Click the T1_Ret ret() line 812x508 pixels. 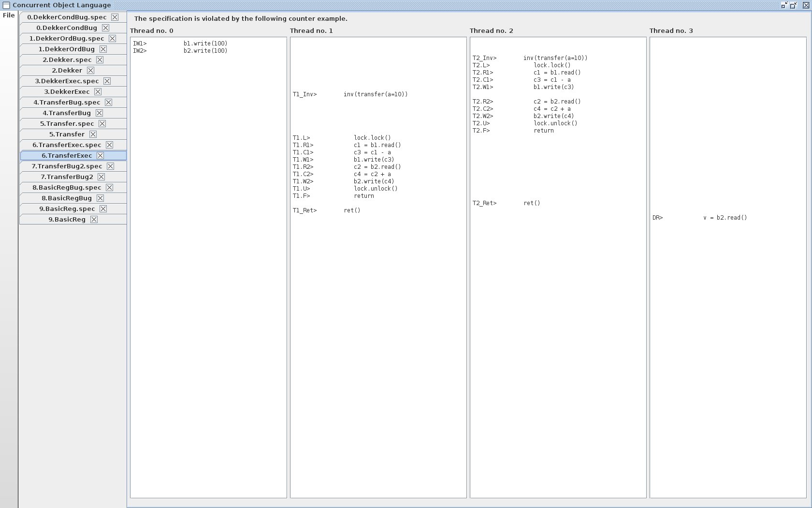(x=326, y=210)
